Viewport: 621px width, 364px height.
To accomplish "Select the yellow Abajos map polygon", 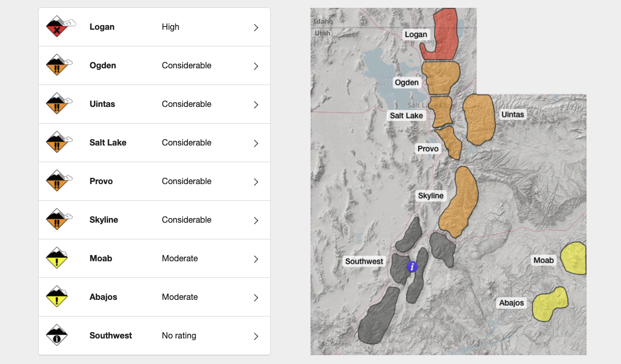I will [x=550, y=305].
